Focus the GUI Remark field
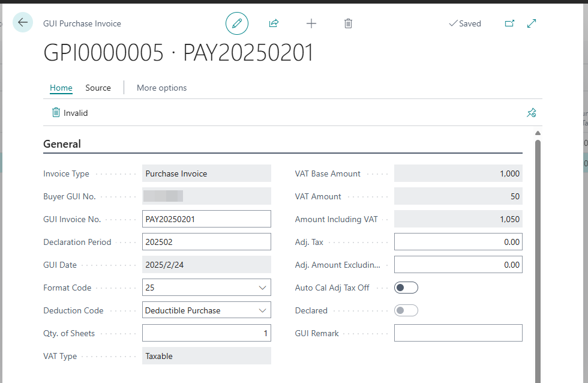The width and height of the screenshot is (588, 383). point(458,333)
